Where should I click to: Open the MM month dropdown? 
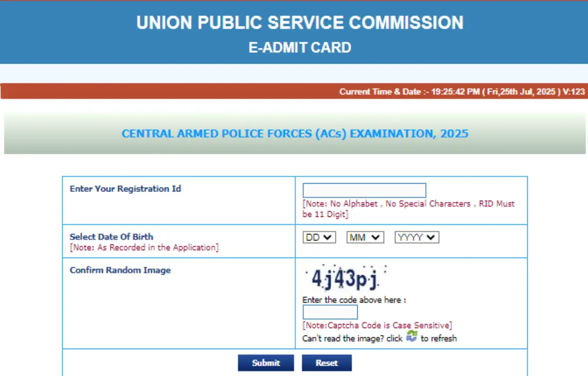(x=365, y=237)
